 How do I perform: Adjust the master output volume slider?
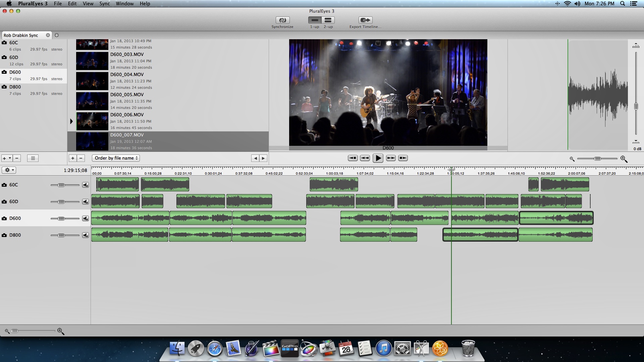[636, 106]
